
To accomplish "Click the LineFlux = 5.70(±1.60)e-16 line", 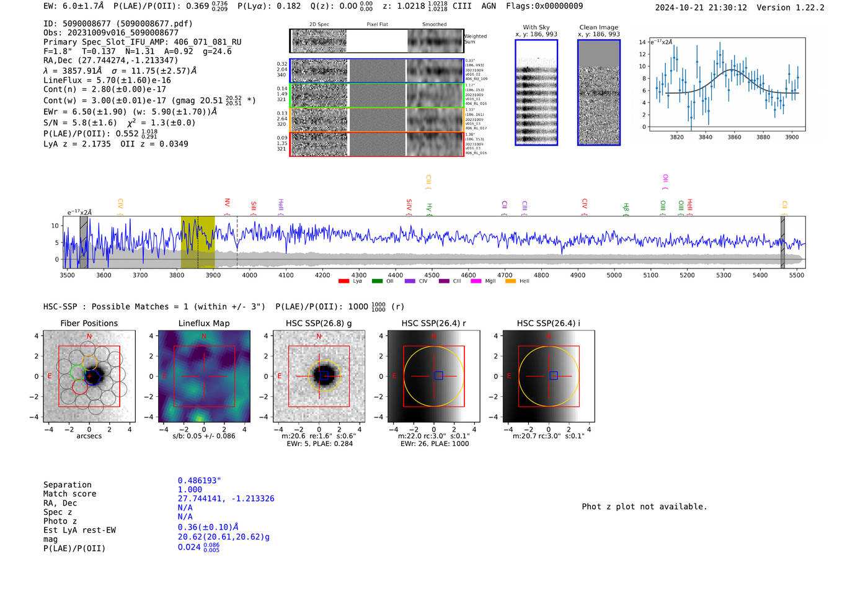I will point(107,80).
